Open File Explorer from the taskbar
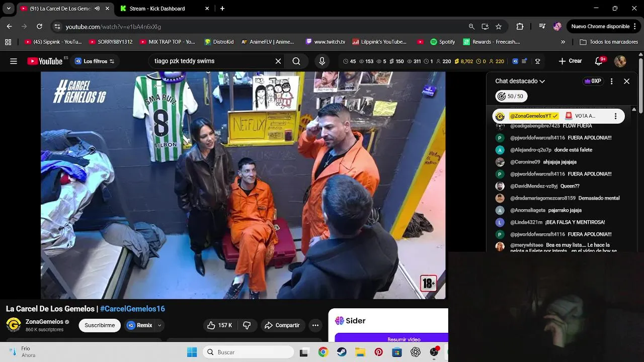This screenshot has height=362, width=644. coord(360,352)
